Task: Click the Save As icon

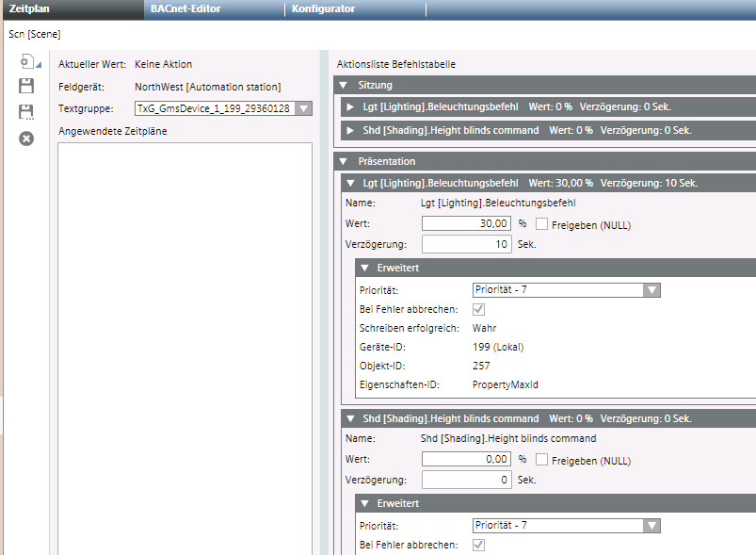Action: (x=26, y=112)
